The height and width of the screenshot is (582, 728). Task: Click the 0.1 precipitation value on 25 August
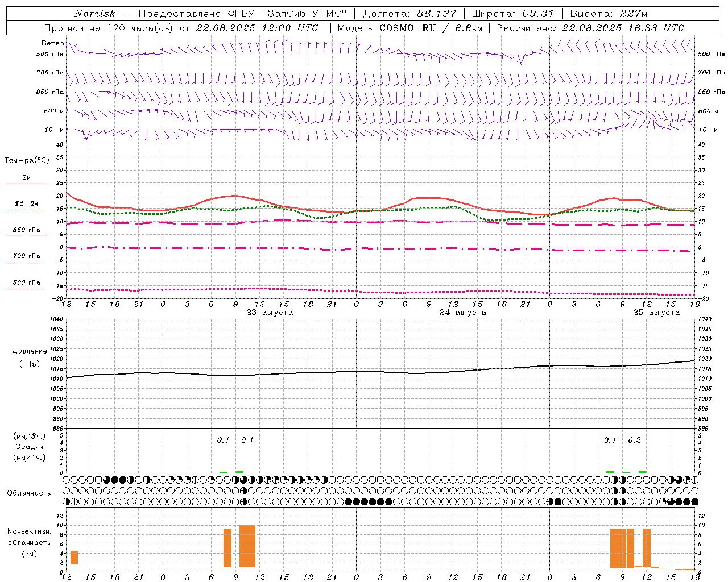point(610,440)
